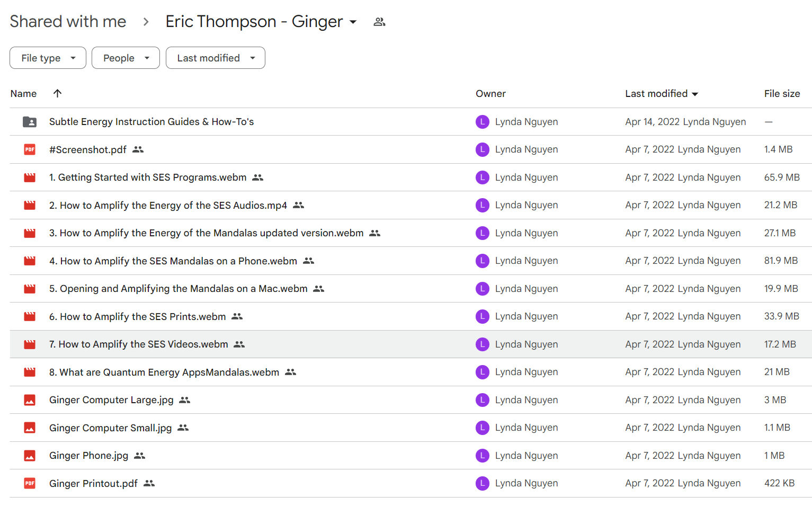
Task: Open Subtle Energy Instruction Guides & How-To's folder
Action: point(151,122)
